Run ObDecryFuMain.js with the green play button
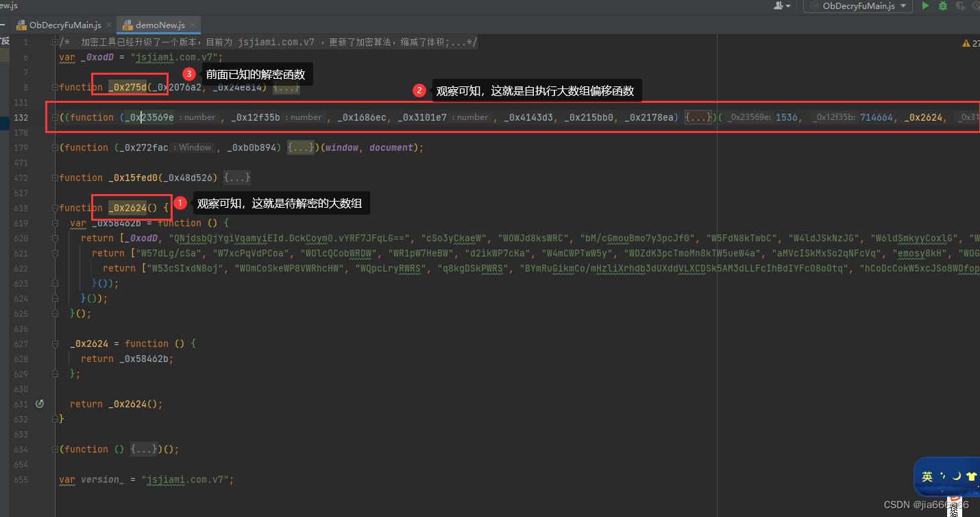The image size is (980, 517). (x=925, y=5)
